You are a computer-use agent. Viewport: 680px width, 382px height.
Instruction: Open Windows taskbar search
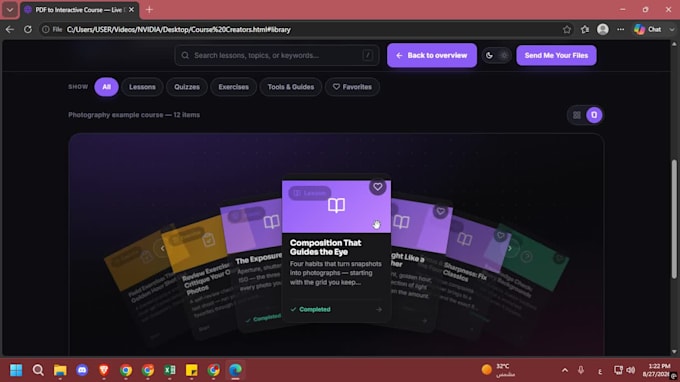38,370
